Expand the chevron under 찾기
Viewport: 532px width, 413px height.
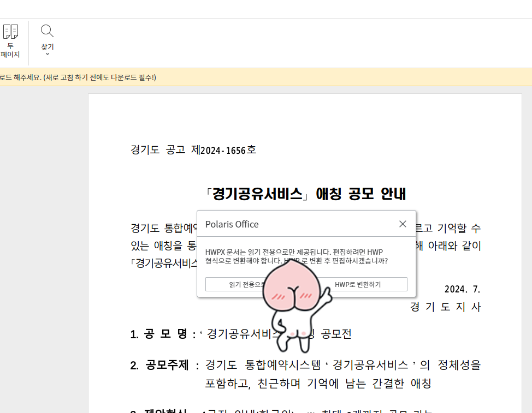pos(47,53)
